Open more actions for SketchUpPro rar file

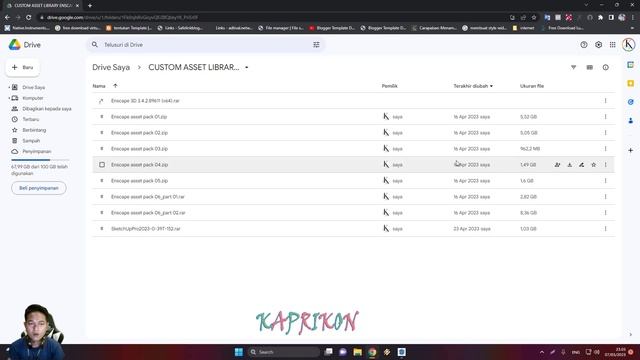click(x=606, y=229)
